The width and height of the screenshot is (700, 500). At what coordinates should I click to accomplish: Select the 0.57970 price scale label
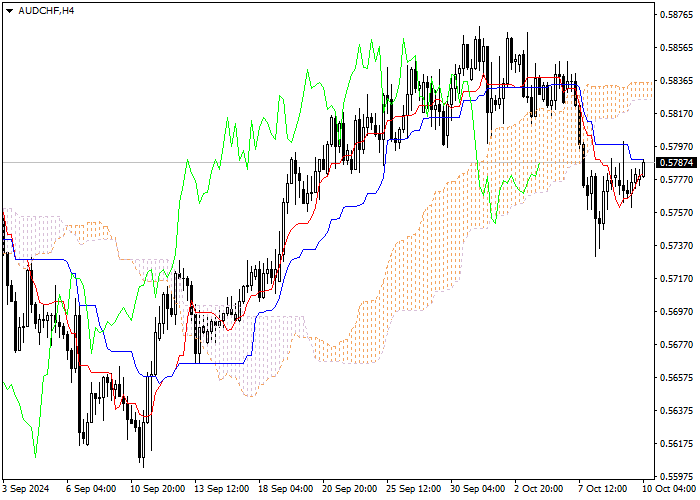(x=676, y=146)
